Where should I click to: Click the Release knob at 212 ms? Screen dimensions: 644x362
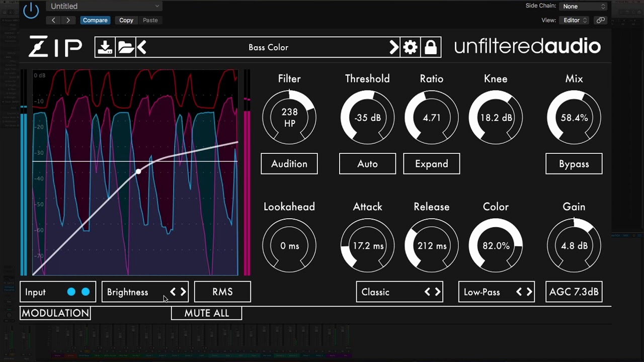coord(432,246)
